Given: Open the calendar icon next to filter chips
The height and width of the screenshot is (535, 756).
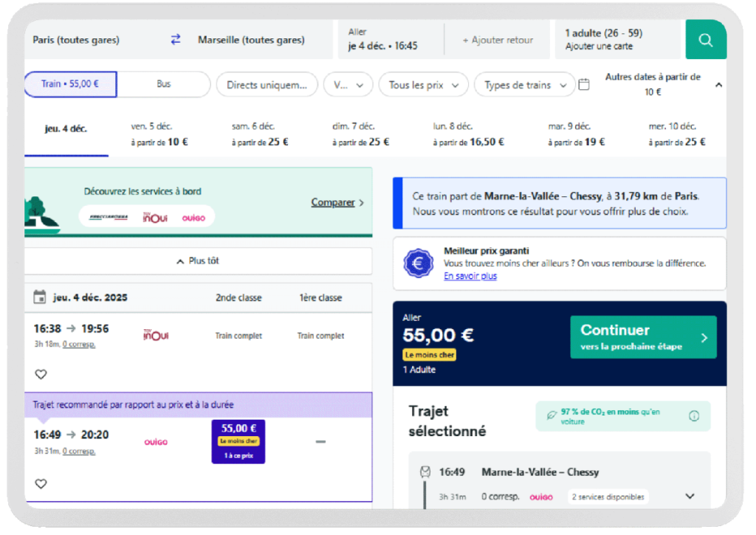Looking at the screenshot, I should point(584,84).
